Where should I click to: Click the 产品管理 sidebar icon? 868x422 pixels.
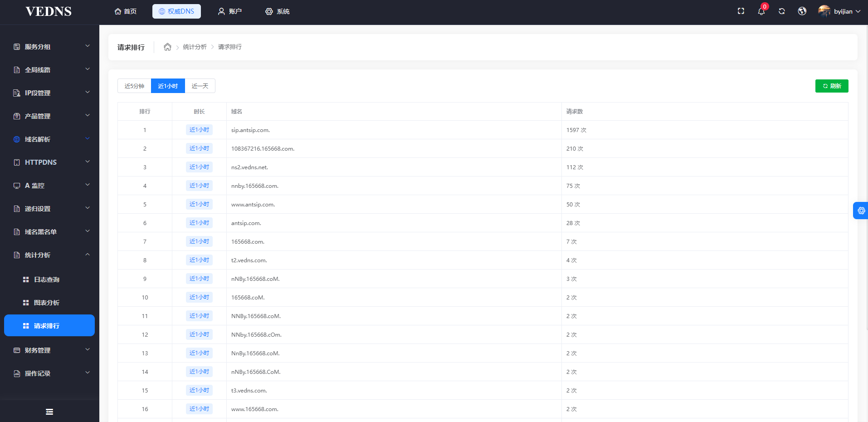pyautogui.click(x=17, y=116)
